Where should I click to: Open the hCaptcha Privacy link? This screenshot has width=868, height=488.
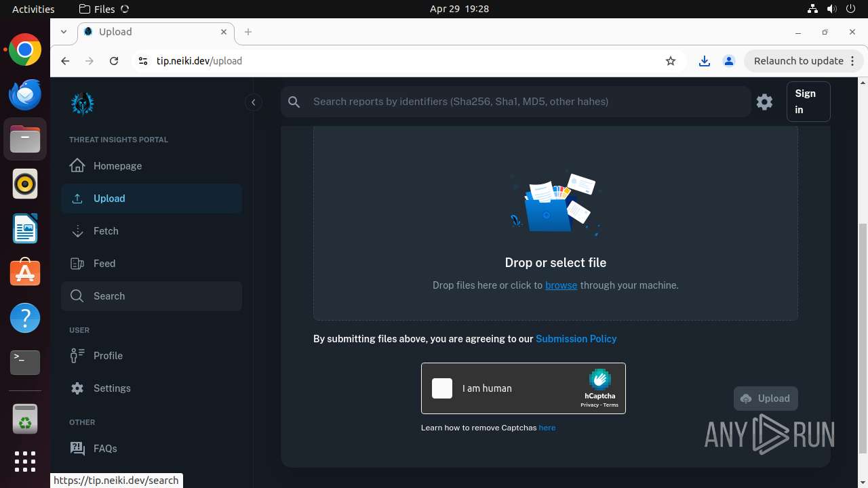pyautogui.click(x=589, y=405)
